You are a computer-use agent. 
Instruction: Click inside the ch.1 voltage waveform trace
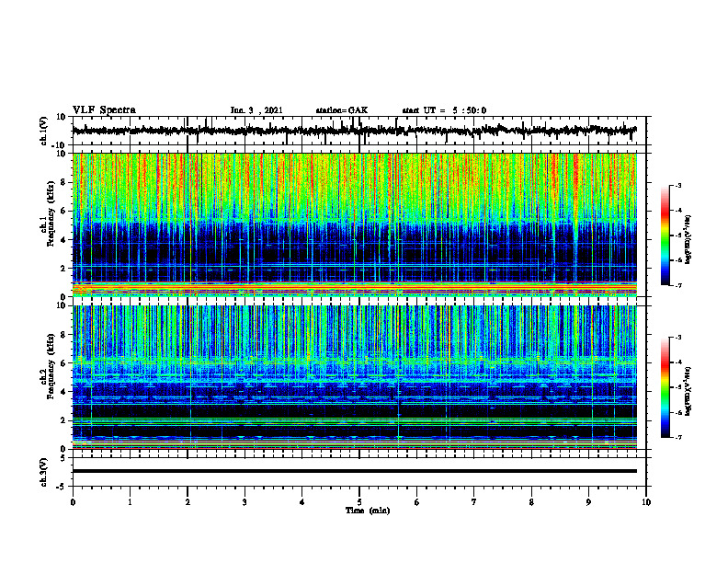pyautogui.click(x=354, y=131)
